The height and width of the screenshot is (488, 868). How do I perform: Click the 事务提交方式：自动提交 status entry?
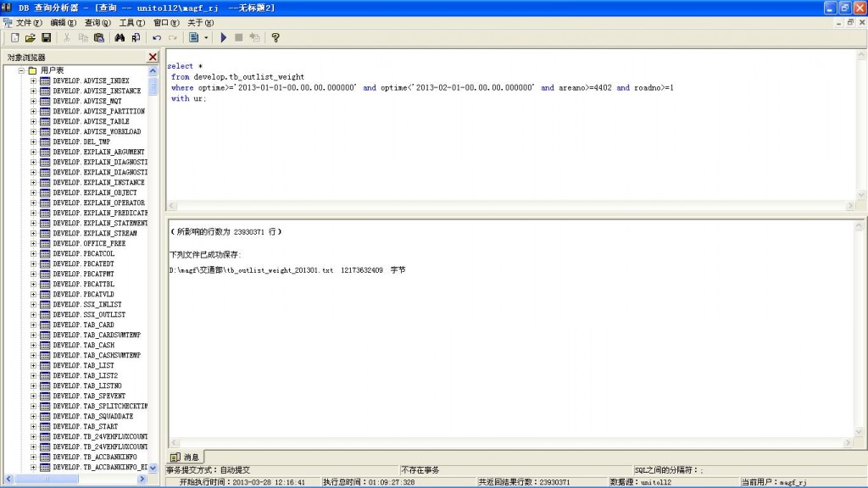click(x=209, y=469)
